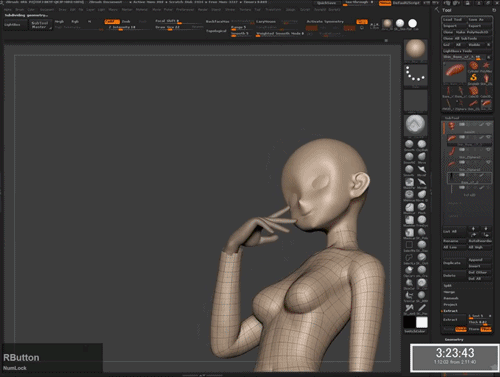Click the QuickSave button
This screenshot has height=377, width=500.
coord(326,3)
